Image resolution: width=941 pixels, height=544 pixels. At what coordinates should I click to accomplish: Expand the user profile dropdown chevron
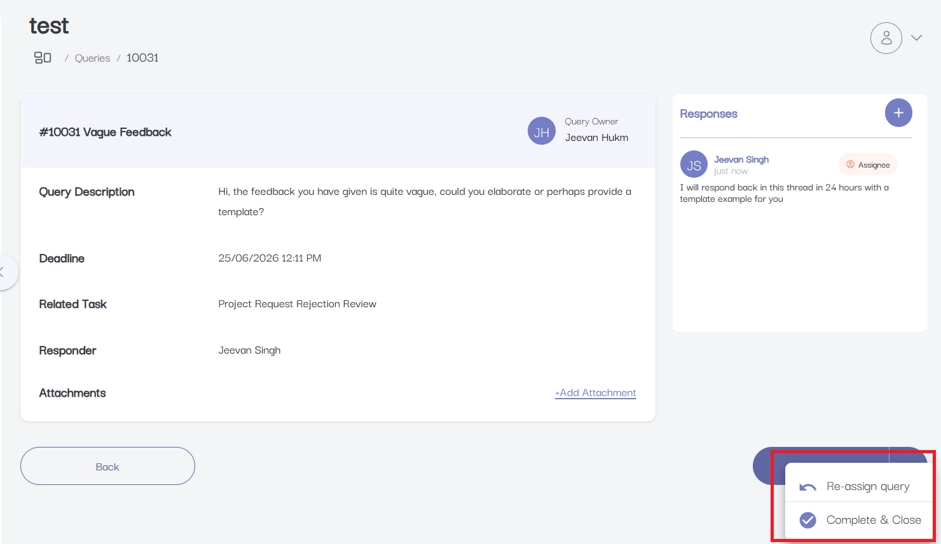coord(916,38)
